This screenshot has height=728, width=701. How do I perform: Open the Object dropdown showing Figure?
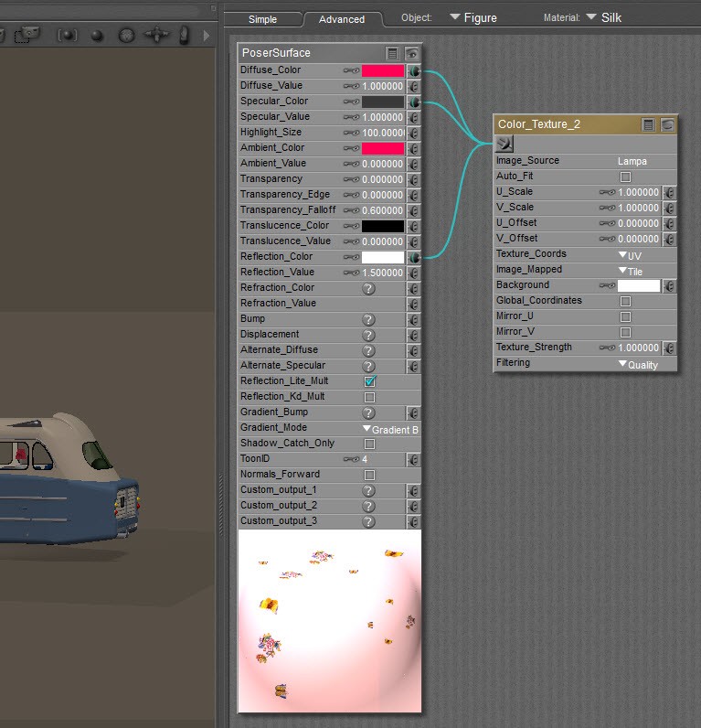[x=473, y=18]
